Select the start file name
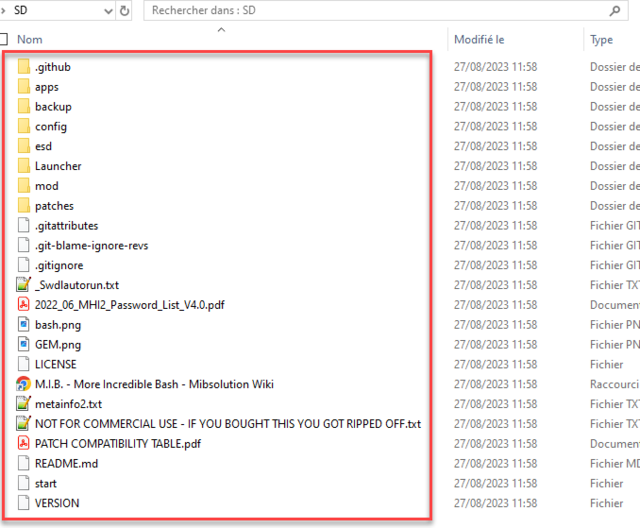Image resolution: width=640 pixels, height=528 pixels. [46, 484]
